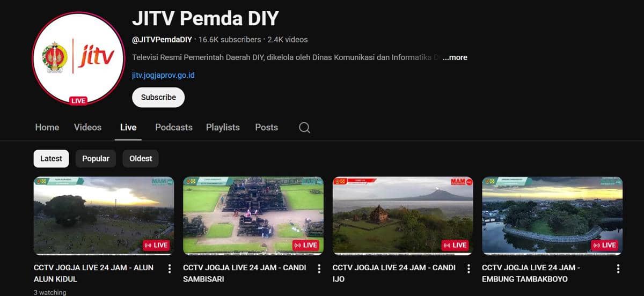This screenshot has height=296, width=644.
Task: Open options menu for Embung Tambakboyo video
Action: [618, 269]
